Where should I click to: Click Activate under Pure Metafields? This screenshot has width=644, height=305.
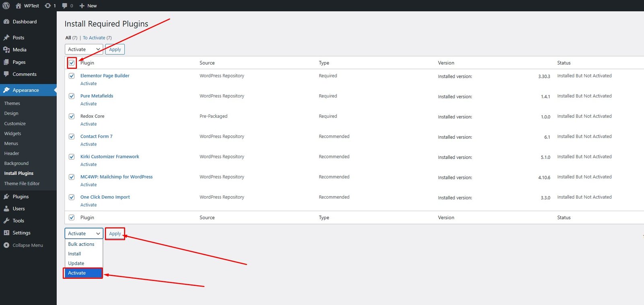(89, 104)
